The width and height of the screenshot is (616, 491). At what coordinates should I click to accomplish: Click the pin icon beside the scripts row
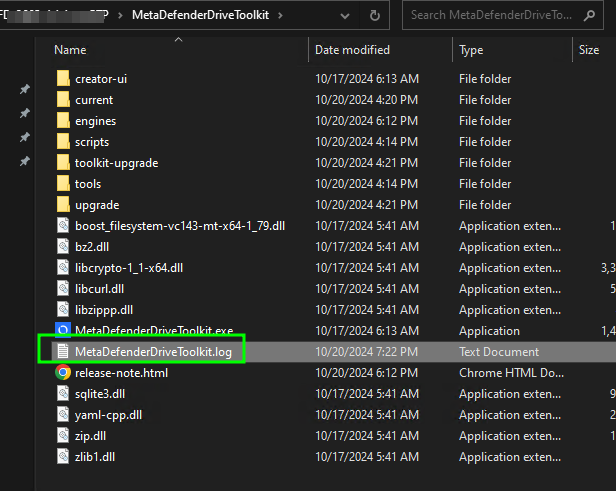click(25, 137)
